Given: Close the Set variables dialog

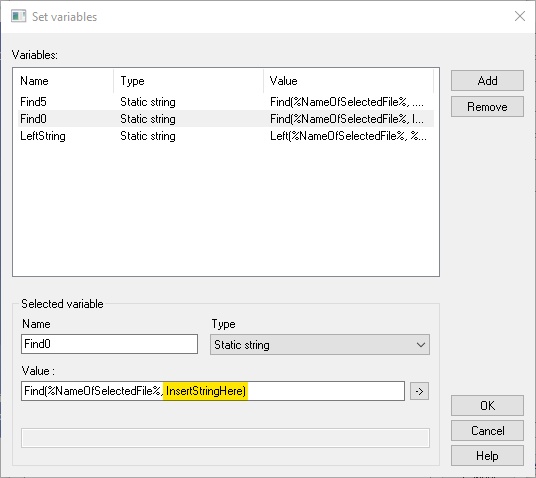Looking at the screenshot, I should click(520, 16).
